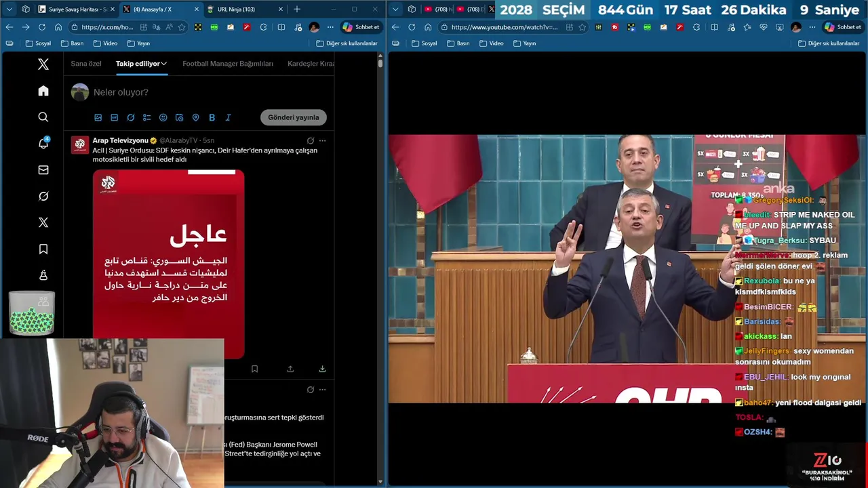Apply italic formatting in composer
This screenshot has width=868, height=488.
[228, 117]
